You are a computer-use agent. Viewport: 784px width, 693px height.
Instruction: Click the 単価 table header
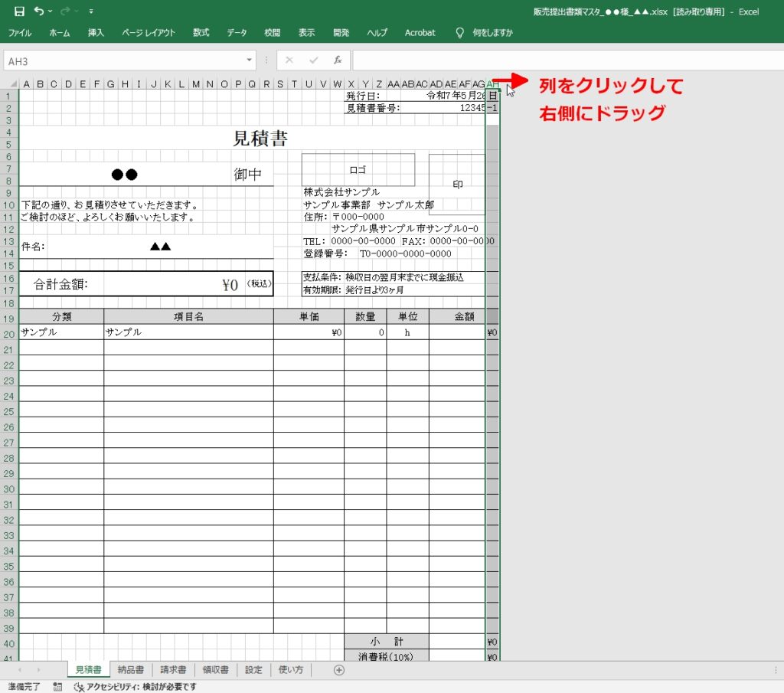[309, 316]
